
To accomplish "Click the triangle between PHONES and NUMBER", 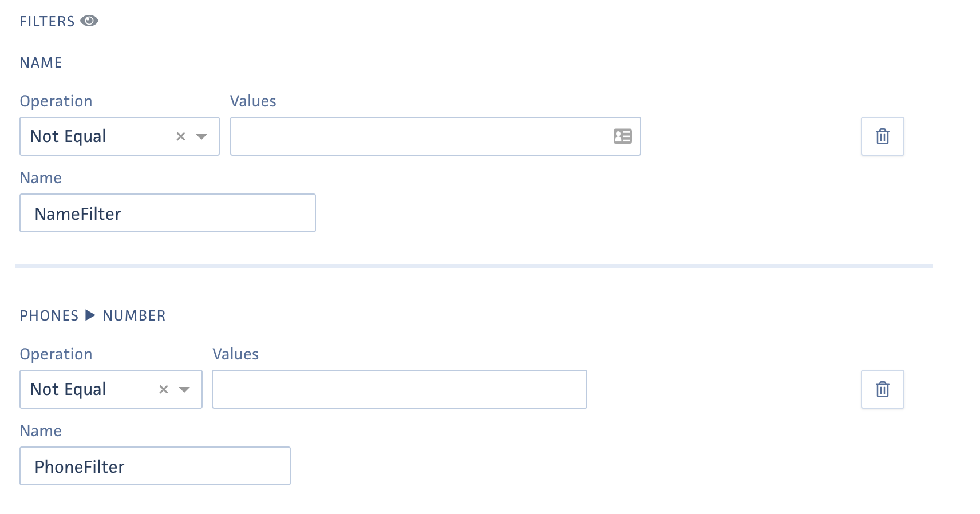I will (90, 315).
